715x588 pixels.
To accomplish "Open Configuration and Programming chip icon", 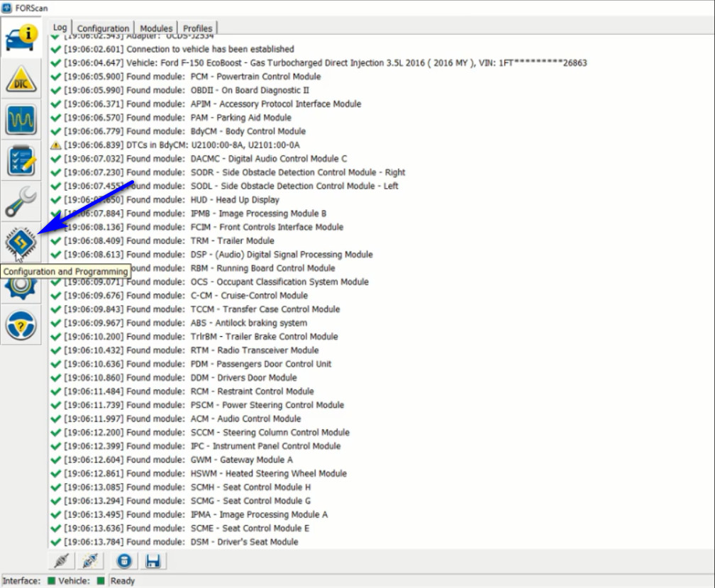I will point(21,242).
